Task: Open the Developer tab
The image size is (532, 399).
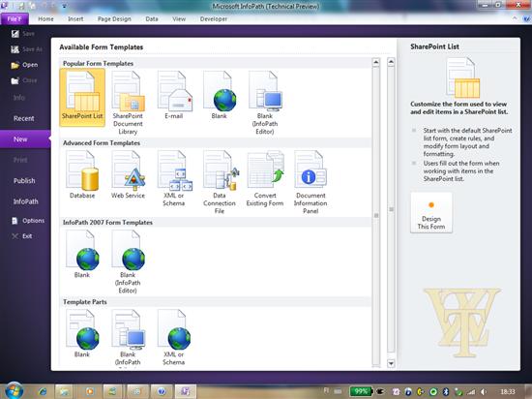Action: pos(214,19)
